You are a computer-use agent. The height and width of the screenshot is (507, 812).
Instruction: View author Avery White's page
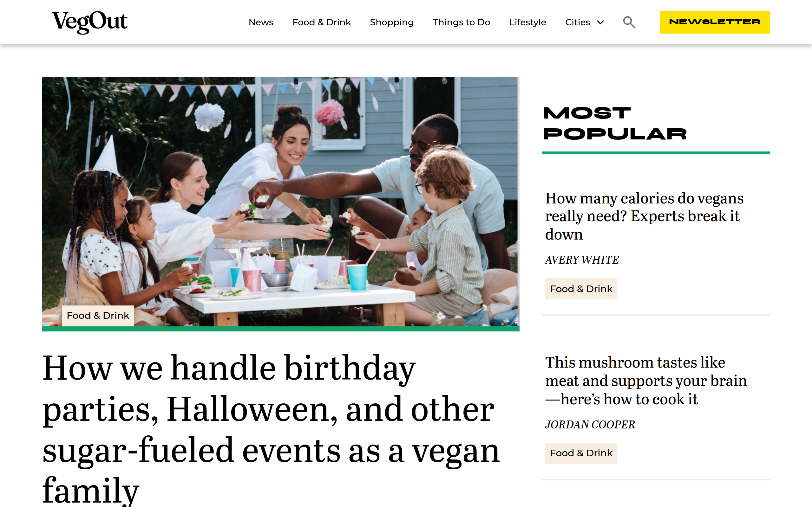pos(582,260)
